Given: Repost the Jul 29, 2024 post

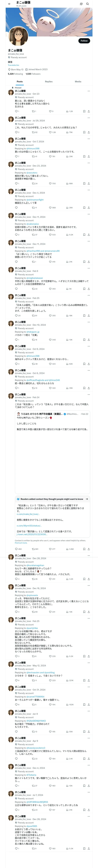Looking at the screenshot, I should point(33,132).
